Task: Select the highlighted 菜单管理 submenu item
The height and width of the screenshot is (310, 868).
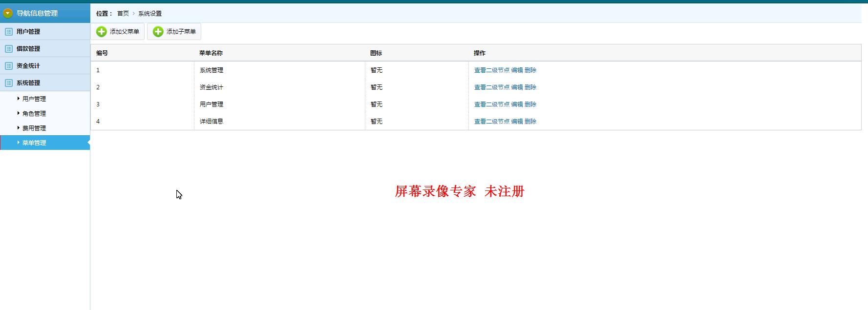Action: click(x=45, y=143)
